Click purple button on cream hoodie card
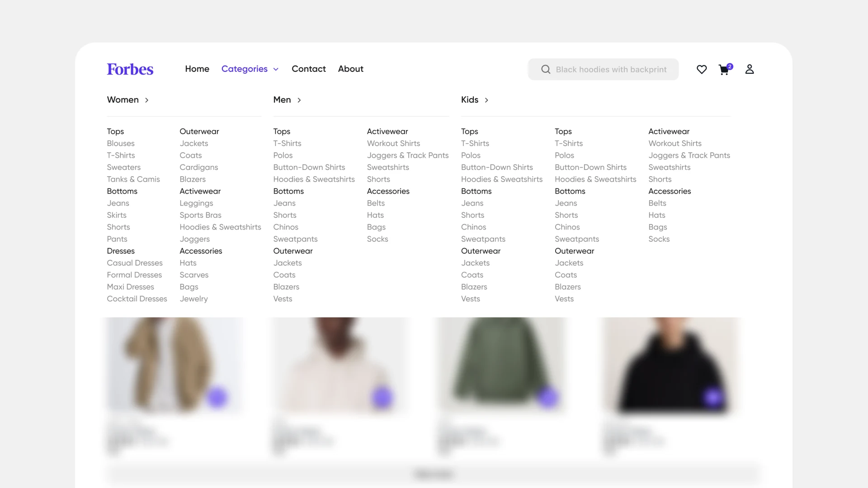This screenshot has width=868, height=488. pos(382,397)
